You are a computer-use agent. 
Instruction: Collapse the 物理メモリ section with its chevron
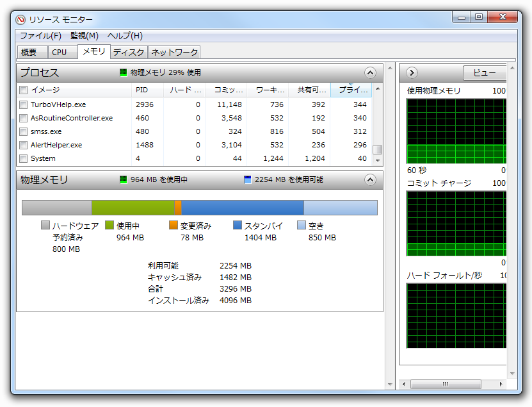(370, 180)
